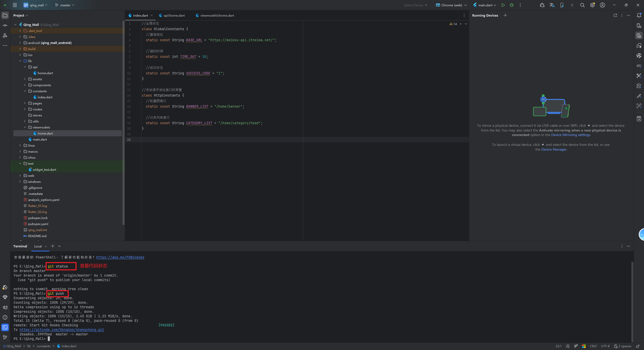
Task: Open the Problems tool window icon
Action: pos(5,317)
